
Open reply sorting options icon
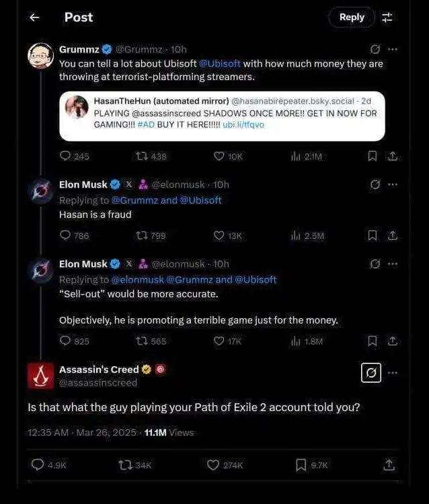(x=387, y=17)
